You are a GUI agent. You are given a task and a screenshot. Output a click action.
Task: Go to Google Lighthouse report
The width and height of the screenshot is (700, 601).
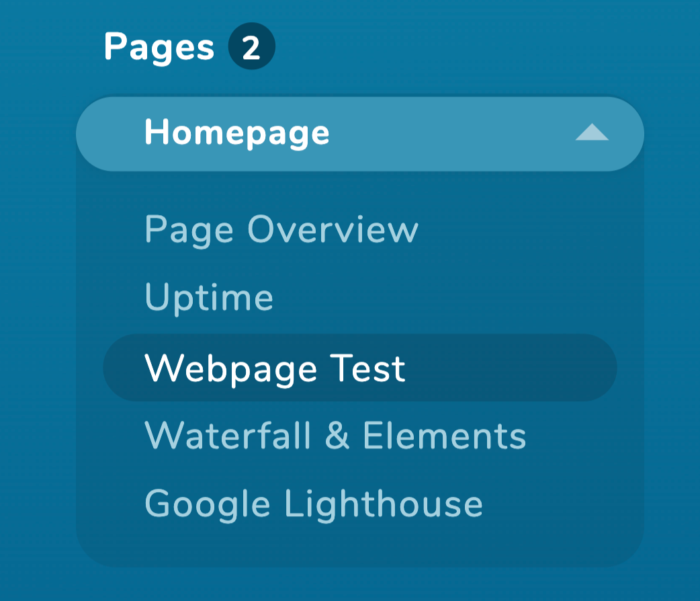[314, 504]
